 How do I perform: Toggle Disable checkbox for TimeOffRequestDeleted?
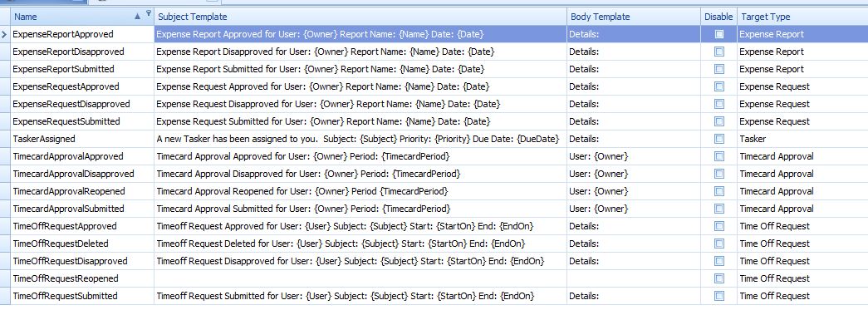718,244
